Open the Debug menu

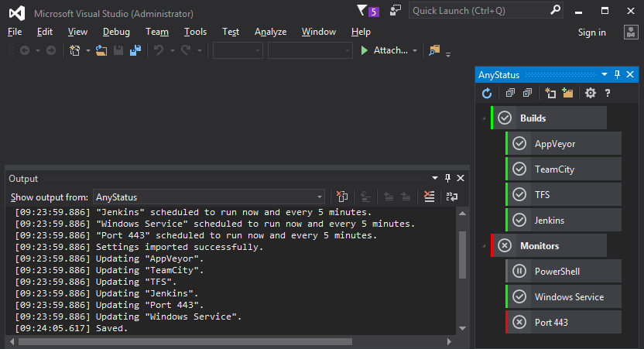pos(116,32)
